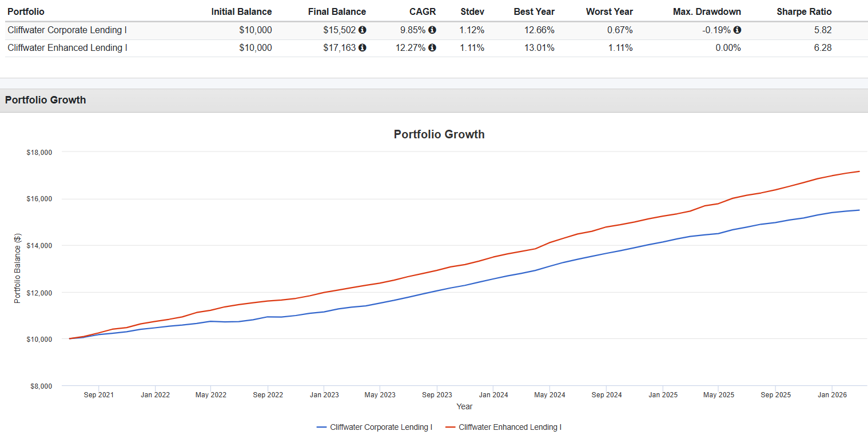Click the Portfolio Growth title above the chart

click(439, 134)
